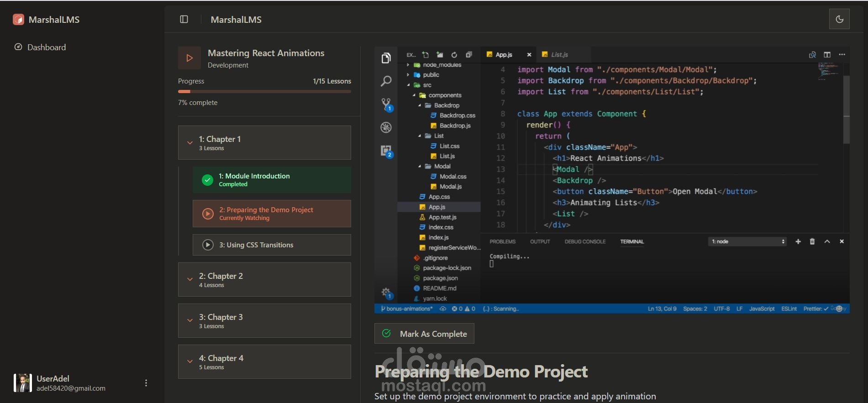The width and height of the screenshot is (868, 403).
Task: Click the sync changes cloud icon
Action: point(443,309)
